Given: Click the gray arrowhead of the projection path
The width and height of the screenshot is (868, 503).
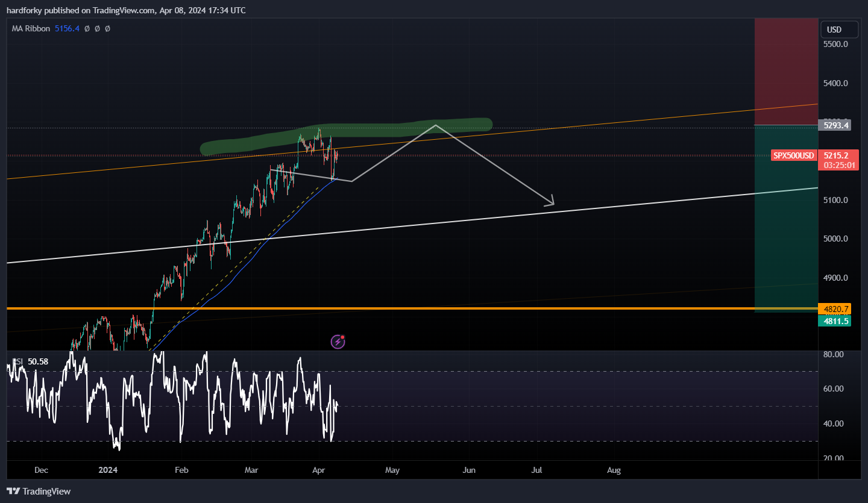Looking at the screenshot, I should pos(549,202).
